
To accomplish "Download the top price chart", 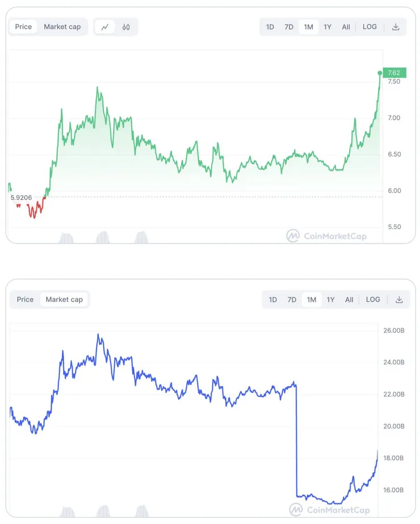I will [x=396, y=27].
